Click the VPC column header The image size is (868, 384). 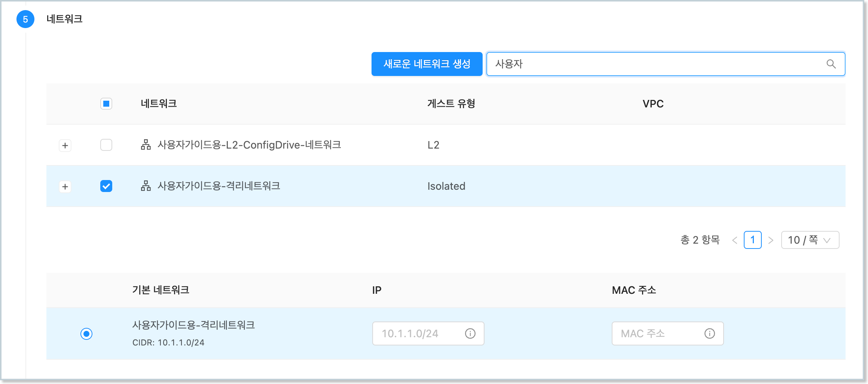[653, 104]
